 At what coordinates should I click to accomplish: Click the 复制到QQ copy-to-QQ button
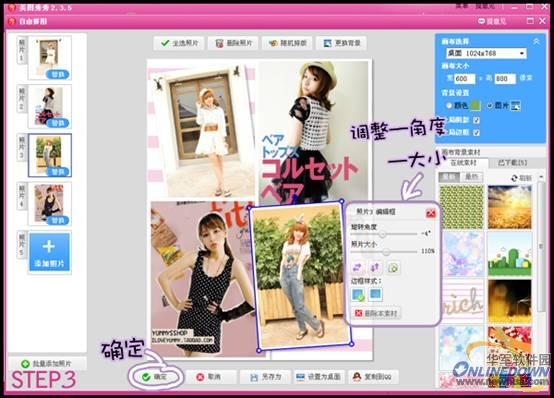point(373,377)
